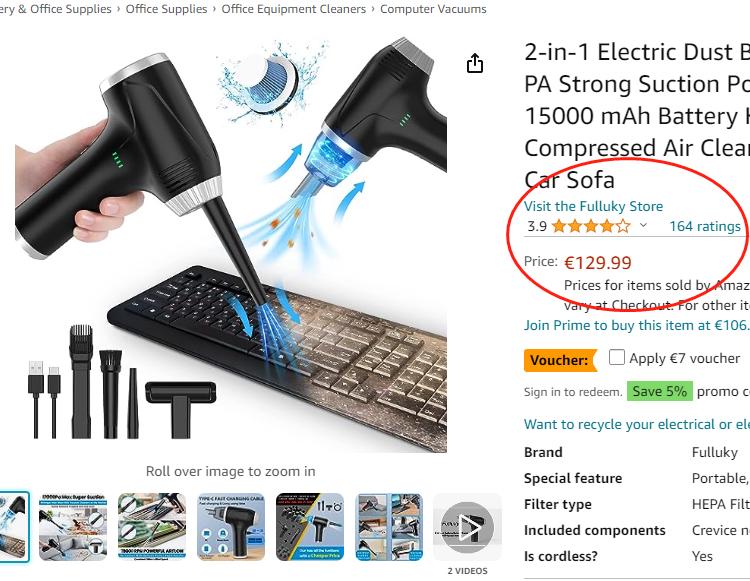750x581 pixels.
Task: Select the first highlighted product thumbnail
Action: tap(13, 527)
